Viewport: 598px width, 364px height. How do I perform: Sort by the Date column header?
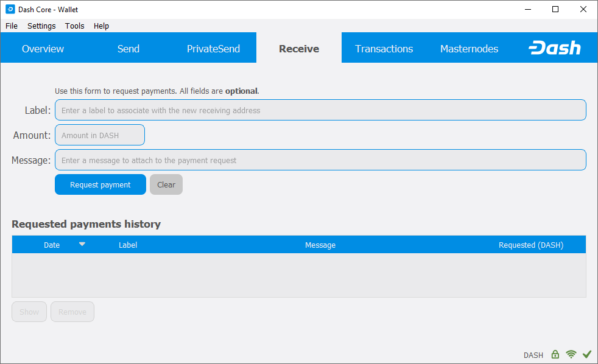pos(52,245)
